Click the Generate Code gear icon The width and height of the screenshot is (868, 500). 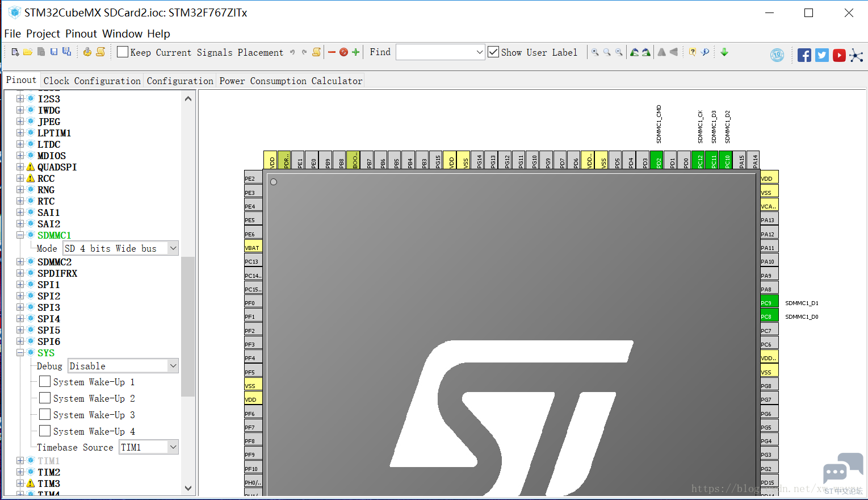(x=87, y=52)
